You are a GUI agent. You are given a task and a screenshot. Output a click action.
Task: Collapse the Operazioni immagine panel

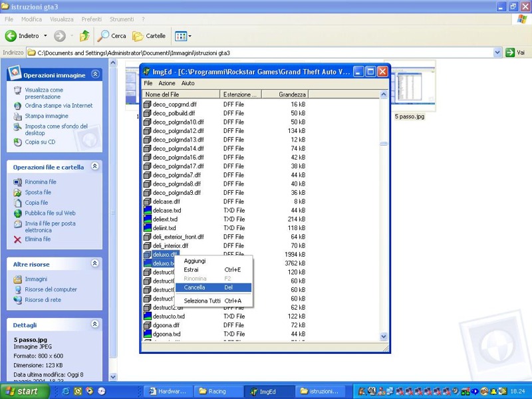(95, 74)
